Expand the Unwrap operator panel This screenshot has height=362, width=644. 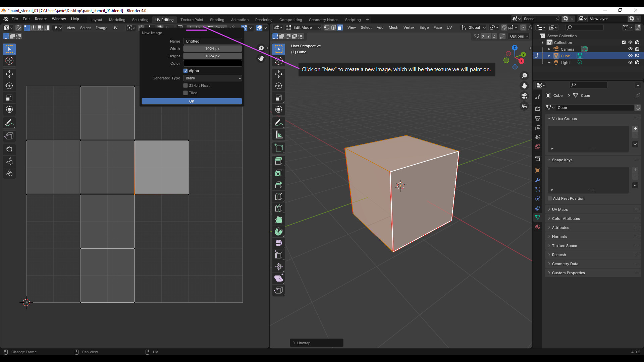[316, 343]
